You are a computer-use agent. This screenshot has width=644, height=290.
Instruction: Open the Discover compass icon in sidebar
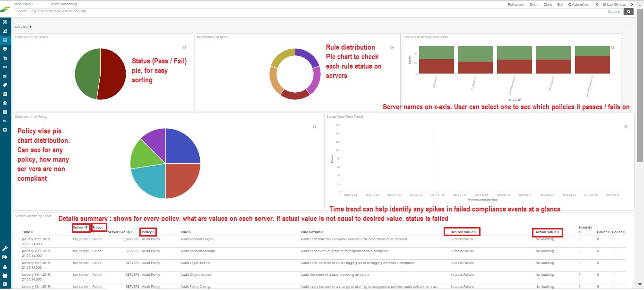(5, 22)
